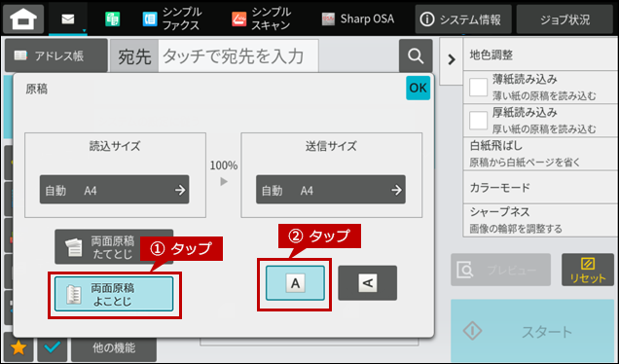Enable 厚紙読み込み checkbox
This screenshot has width=619, height=364.
[x=478, y=121]
